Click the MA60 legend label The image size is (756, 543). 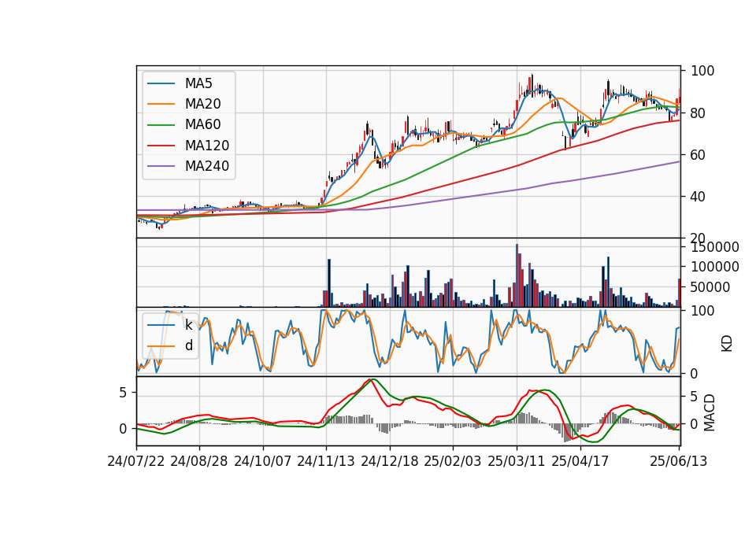pyautogui.click(x=202, y=125)
